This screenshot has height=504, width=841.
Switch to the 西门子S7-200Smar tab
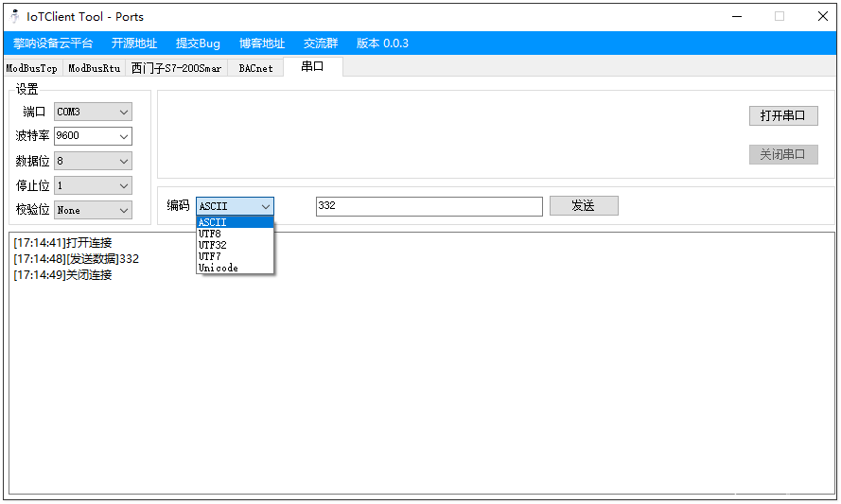[x=177, y=68]
